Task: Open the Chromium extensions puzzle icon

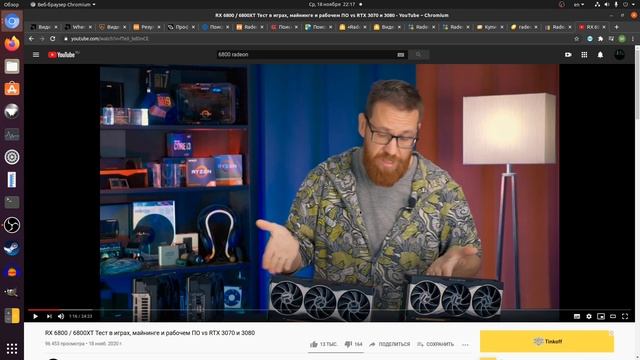Action: click(600, 39)
